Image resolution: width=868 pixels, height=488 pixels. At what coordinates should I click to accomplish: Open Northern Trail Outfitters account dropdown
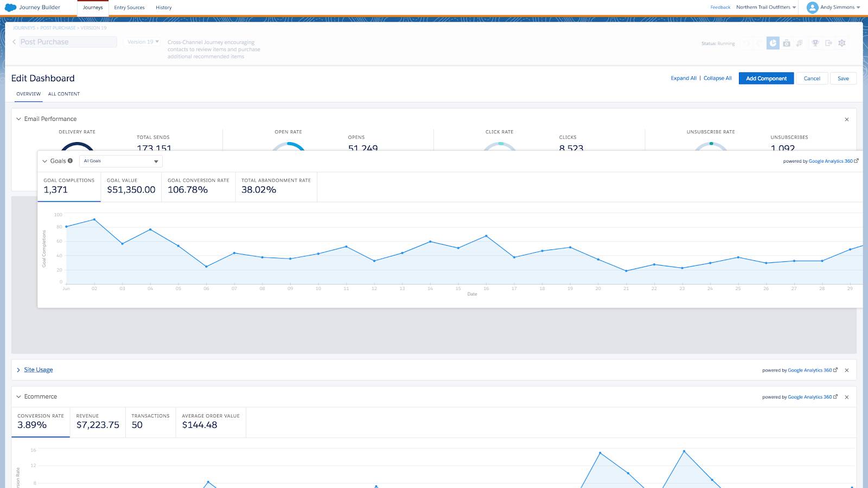click(766, 8)
